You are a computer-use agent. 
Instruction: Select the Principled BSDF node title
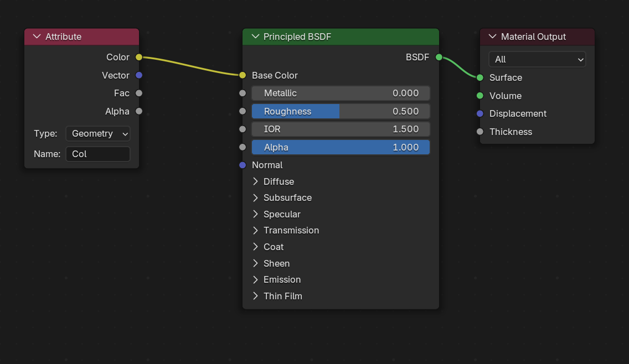click(x=297, y=37)
